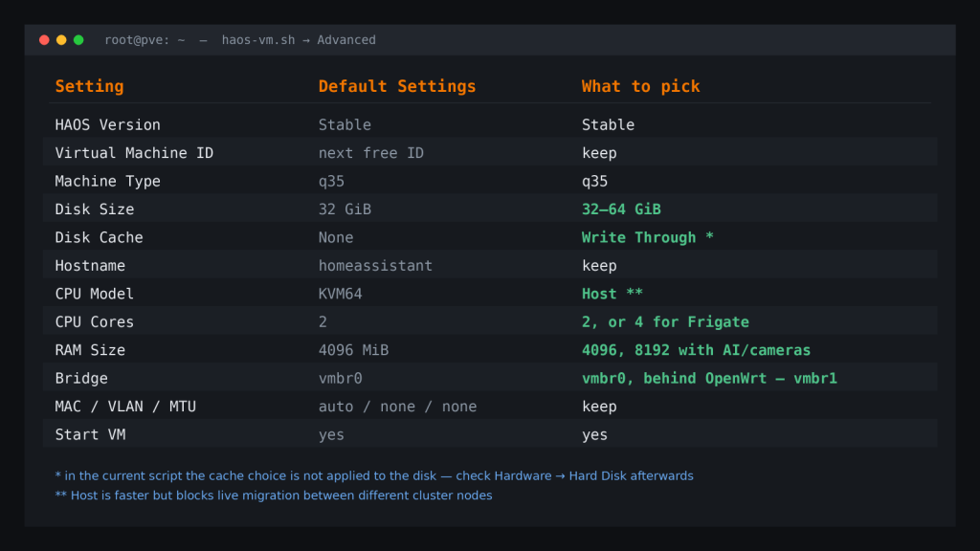Click 'keep' in the MAC / VLAN / MTU row
The image size is (980, 551).
point(599,407)
